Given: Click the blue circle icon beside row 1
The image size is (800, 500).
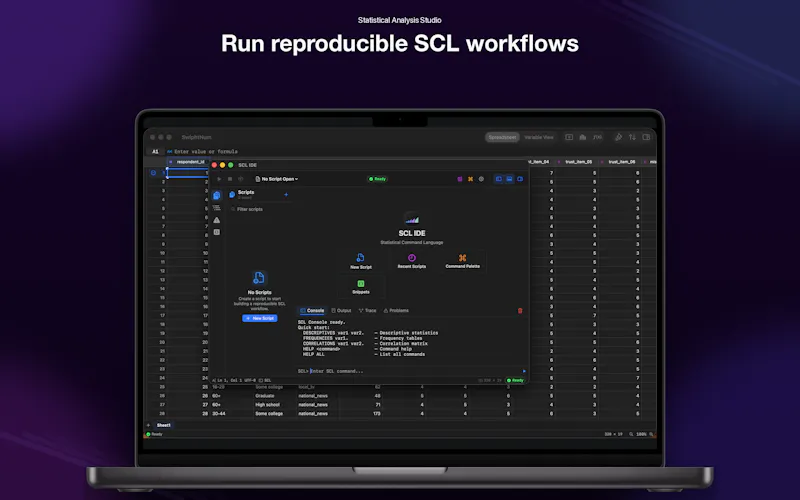Looking at the screenshot, I should tap(153, 173).
